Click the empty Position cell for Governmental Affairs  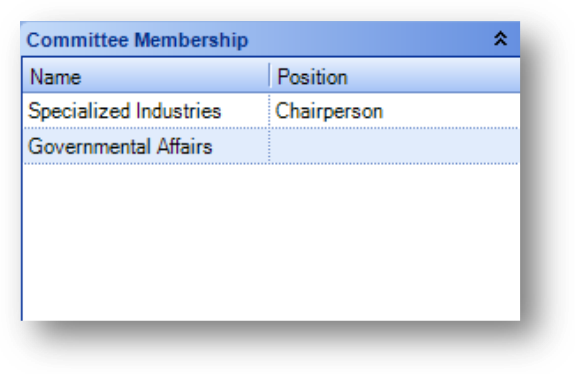point(395,146)
